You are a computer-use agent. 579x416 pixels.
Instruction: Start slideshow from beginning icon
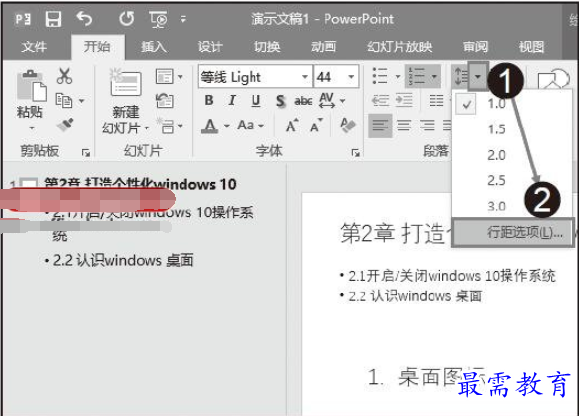[x=158, y=19]
